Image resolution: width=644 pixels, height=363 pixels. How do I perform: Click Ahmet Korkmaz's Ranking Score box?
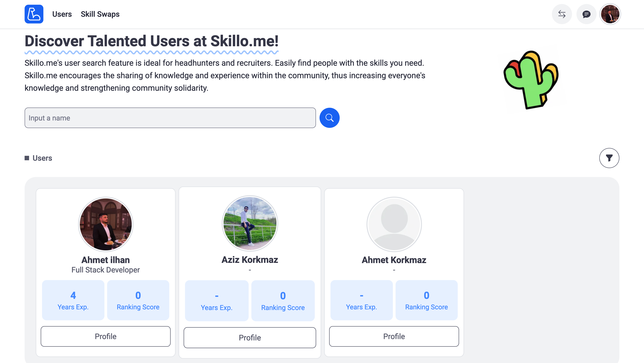coord(426,300)
